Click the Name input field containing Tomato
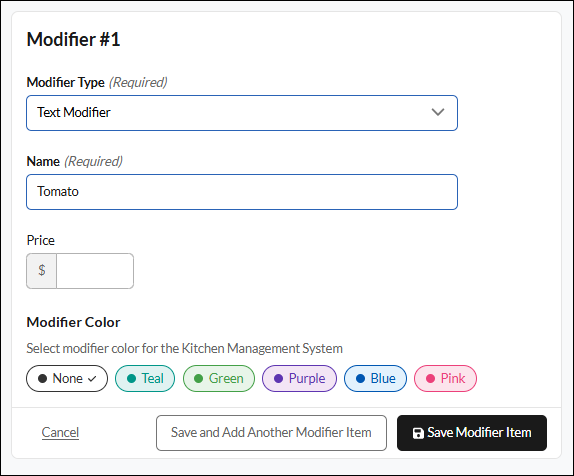The width and height of the screenshot is (574, 476). pyautogui.click(x=242, y=192)
